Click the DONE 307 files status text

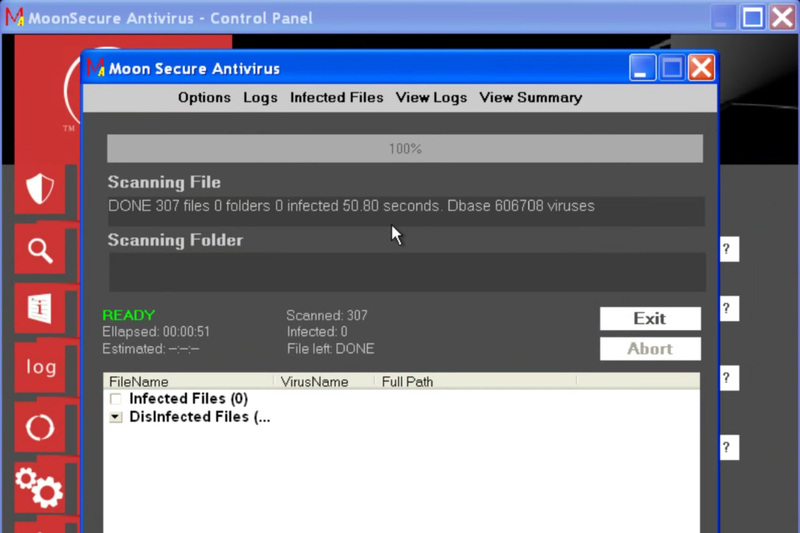pyautogui.click(x=351, y=206)
